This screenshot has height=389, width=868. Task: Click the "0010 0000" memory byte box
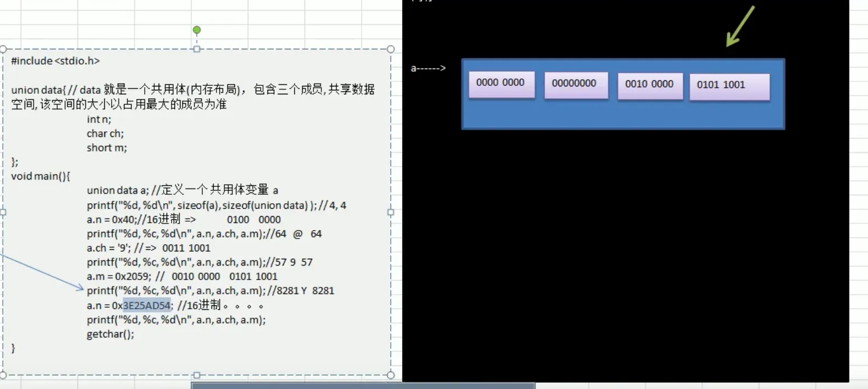[649, 85]
